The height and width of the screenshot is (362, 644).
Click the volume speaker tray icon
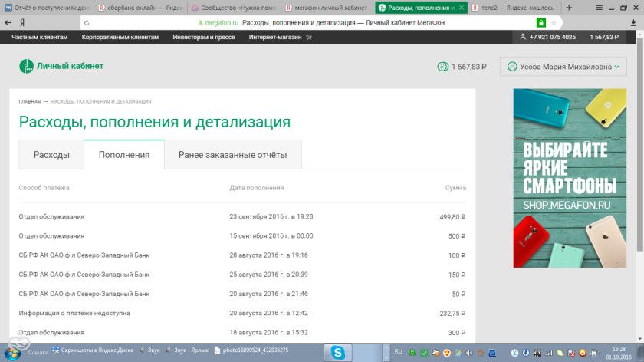469,353
